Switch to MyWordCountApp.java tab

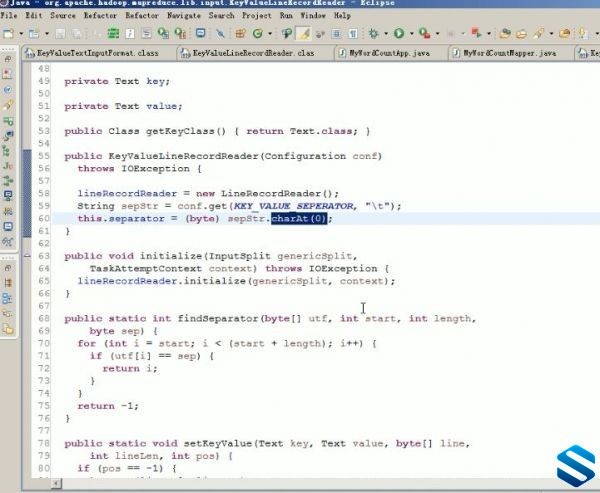click(390, 53)
